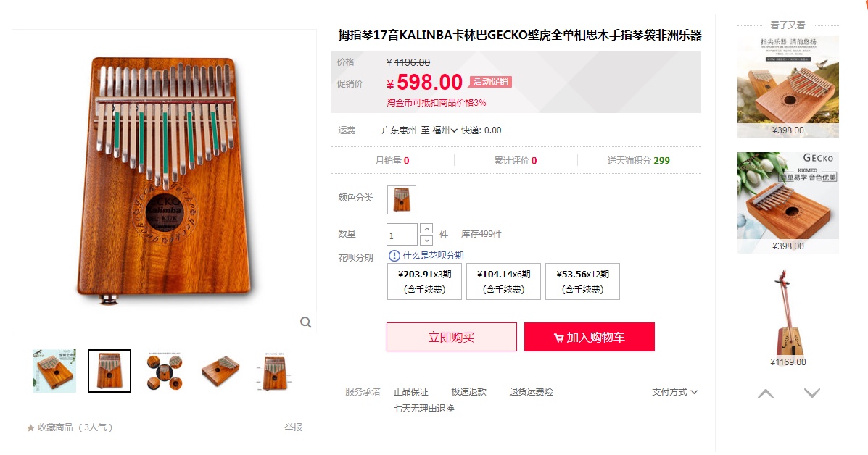
Task: Open the ¥1169.00 erhu recommended product
Action: click(788, 318)
